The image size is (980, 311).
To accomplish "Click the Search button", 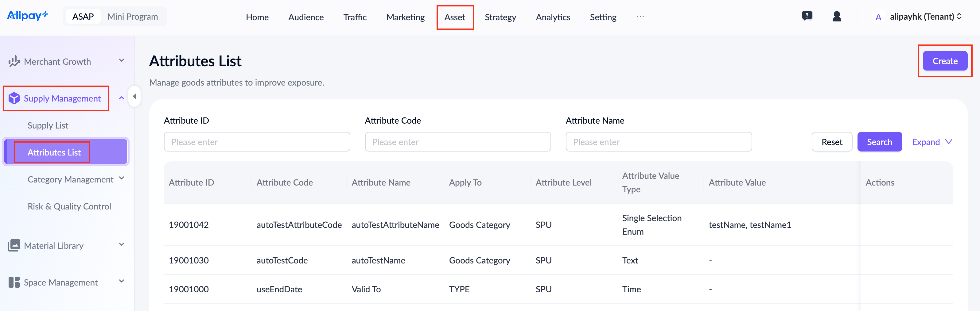I will pos(879,142).
